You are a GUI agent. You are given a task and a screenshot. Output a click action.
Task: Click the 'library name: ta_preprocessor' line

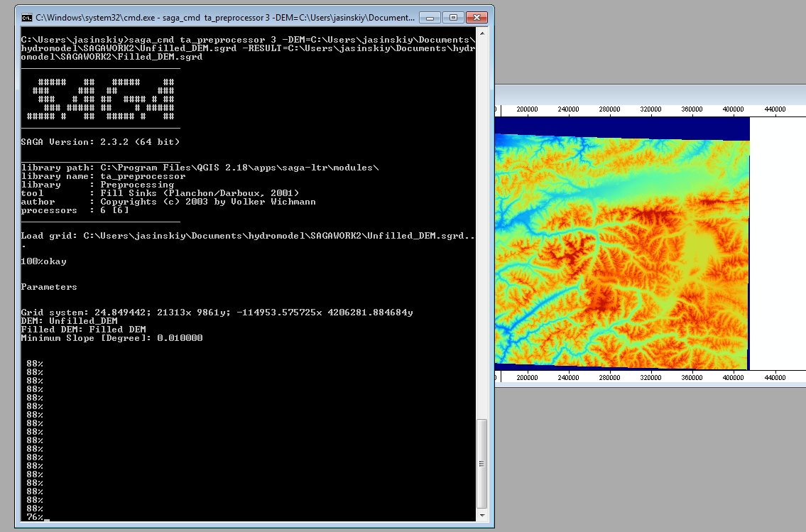[103, 176]
